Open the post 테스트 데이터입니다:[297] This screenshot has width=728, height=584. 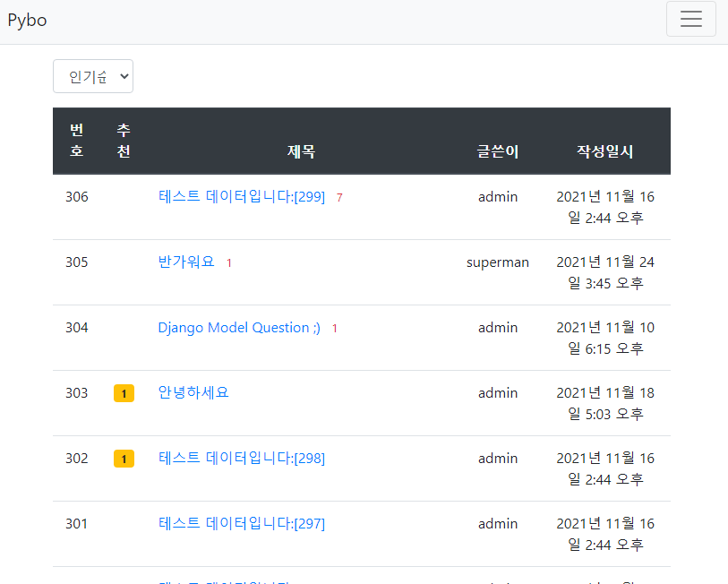pos(242,524)
